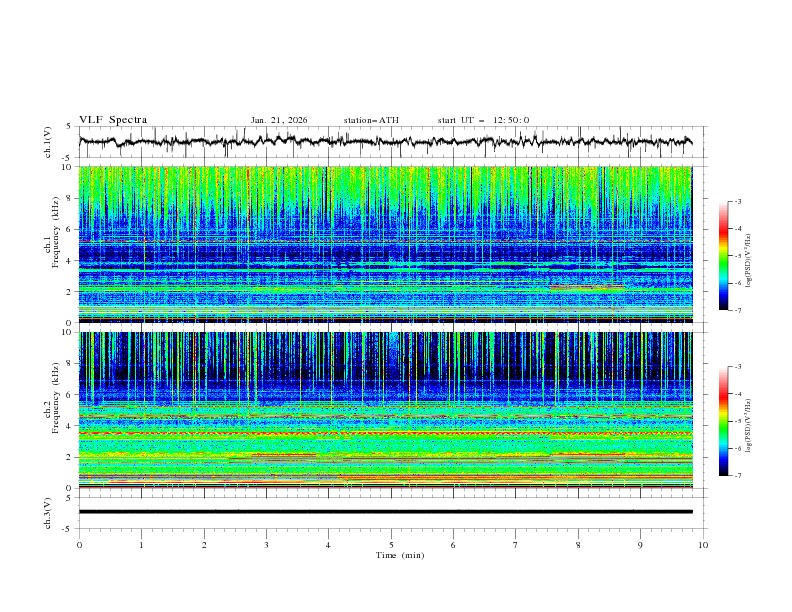The image size is (792, 612).
Task: Click the 'VLF Spectra' title text
Action: coord(113,120)
